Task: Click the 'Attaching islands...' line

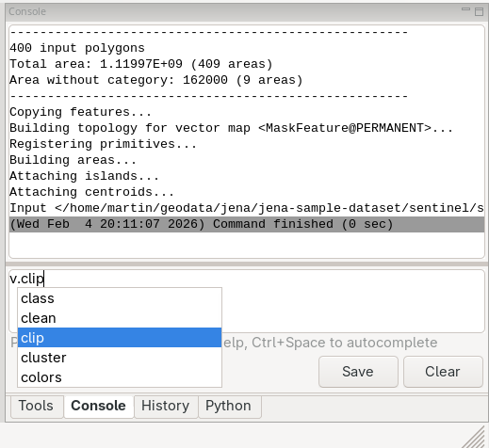Action: point(84,176)
